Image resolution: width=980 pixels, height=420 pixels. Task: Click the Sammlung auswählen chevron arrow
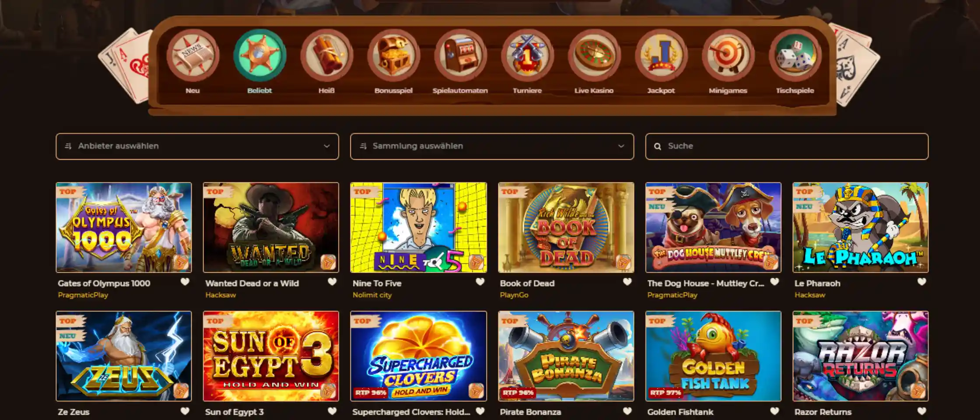[x=621, y=146]
